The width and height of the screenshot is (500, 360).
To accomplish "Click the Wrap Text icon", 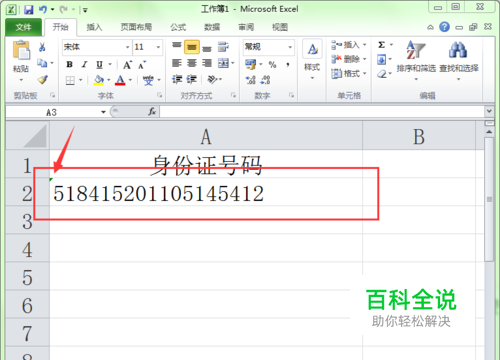I will [x=223, y=47].
